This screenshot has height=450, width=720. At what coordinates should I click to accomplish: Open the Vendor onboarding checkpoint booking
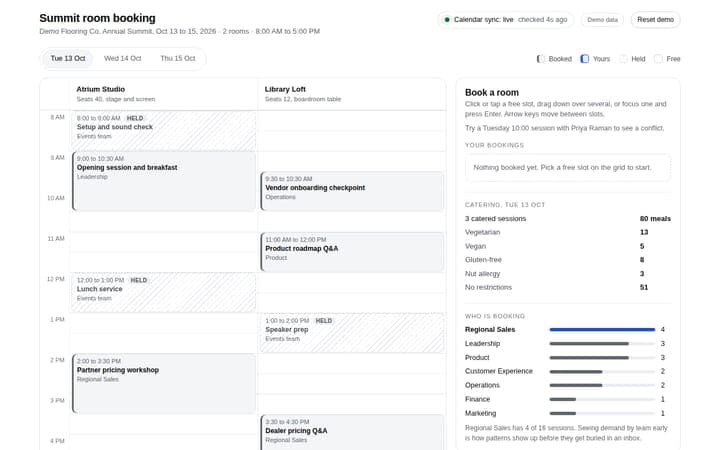(x=352, y=191)
